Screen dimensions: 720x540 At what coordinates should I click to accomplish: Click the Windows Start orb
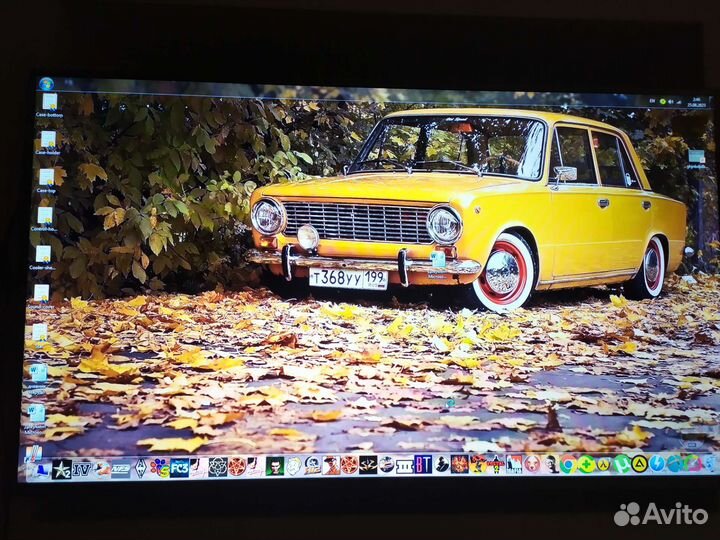pyautogui.click(x=46, y=84)
